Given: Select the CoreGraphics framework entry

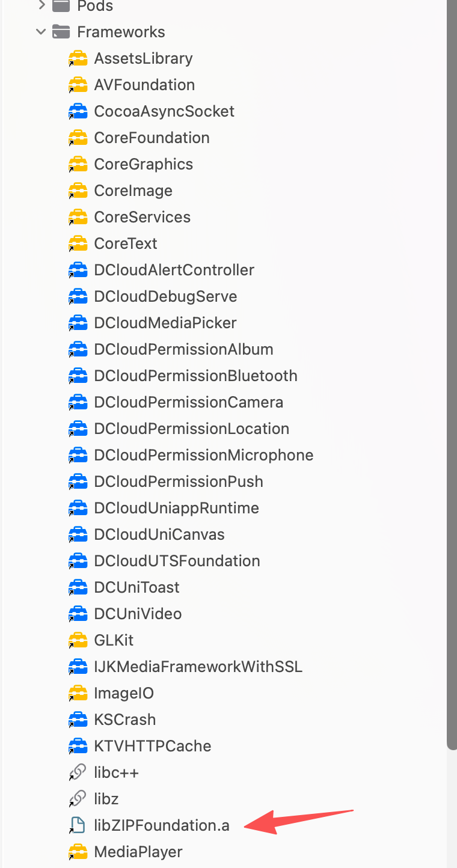Looking at the screenshot, I should pyautogui.click(x=143, y=164).
